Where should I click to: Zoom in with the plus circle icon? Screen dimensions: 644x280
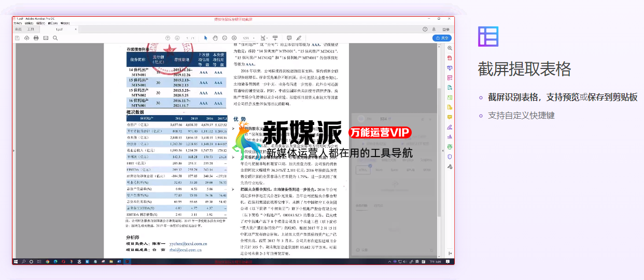pyautogui.click(x=234, y=38)
